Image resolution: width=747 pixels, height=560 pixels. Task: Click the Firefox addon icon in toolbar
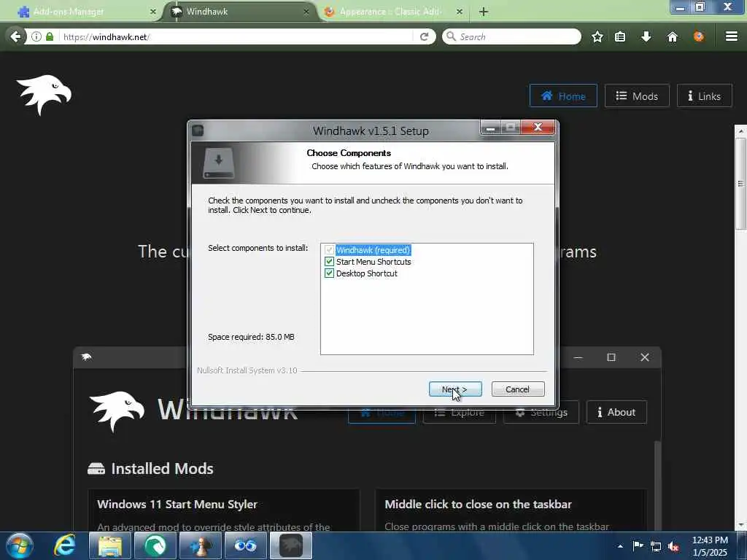tap(698, 36)
